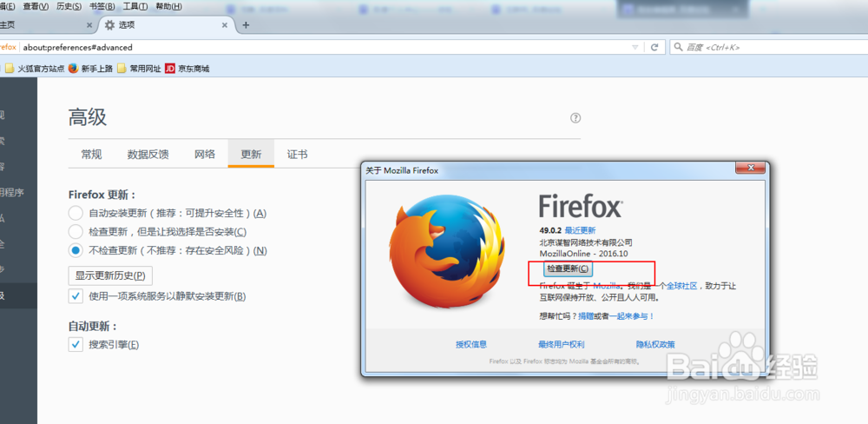Select 检查更新，但是让我选择是否安装 radio option
Screen dimensions: 868x424
pos(76,232)
